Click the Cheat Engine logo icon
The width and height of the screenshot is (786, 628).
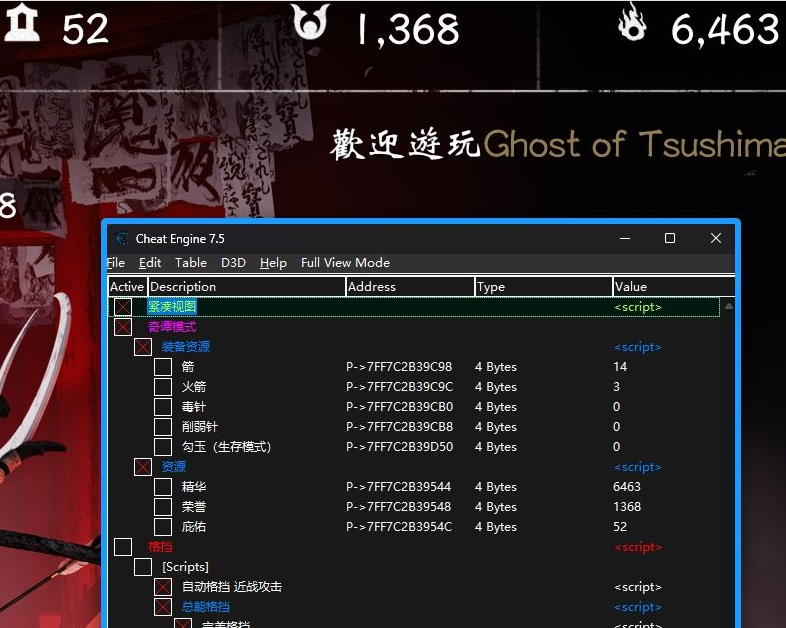coord(122,239)
